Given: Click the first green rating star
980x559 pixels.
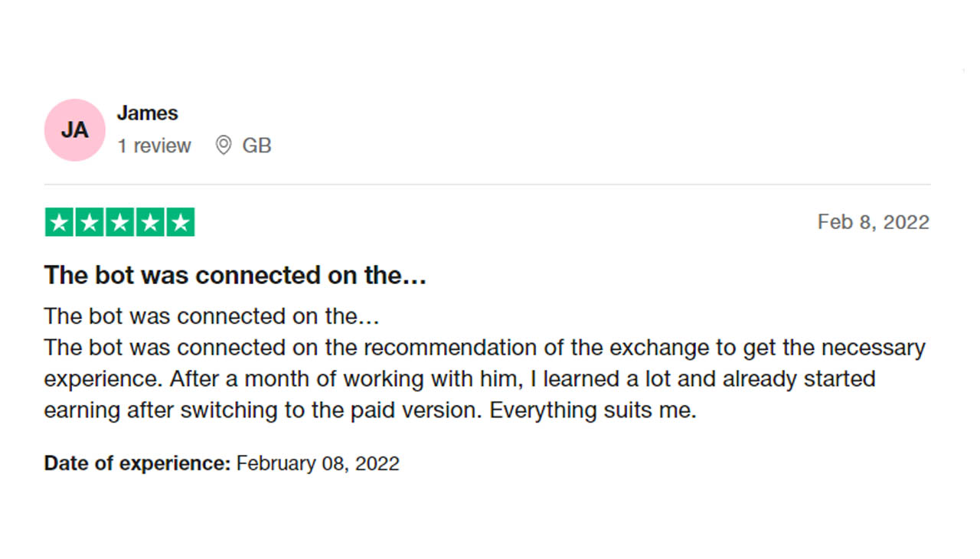Looking at the screenshot, I should point(59,222).
